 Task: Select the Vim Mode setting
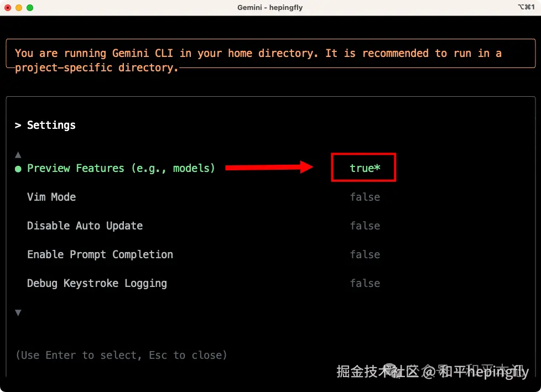click(x=51, y=197)
